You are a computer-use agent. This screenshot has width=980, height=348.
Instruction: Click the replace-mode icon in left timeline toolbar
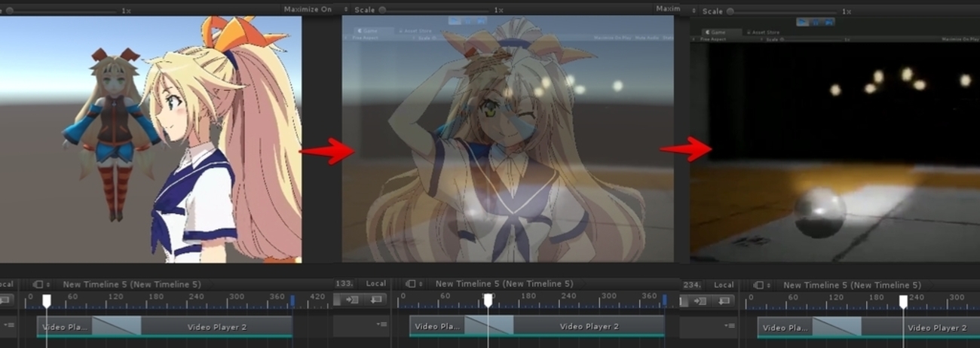(6, 300)
